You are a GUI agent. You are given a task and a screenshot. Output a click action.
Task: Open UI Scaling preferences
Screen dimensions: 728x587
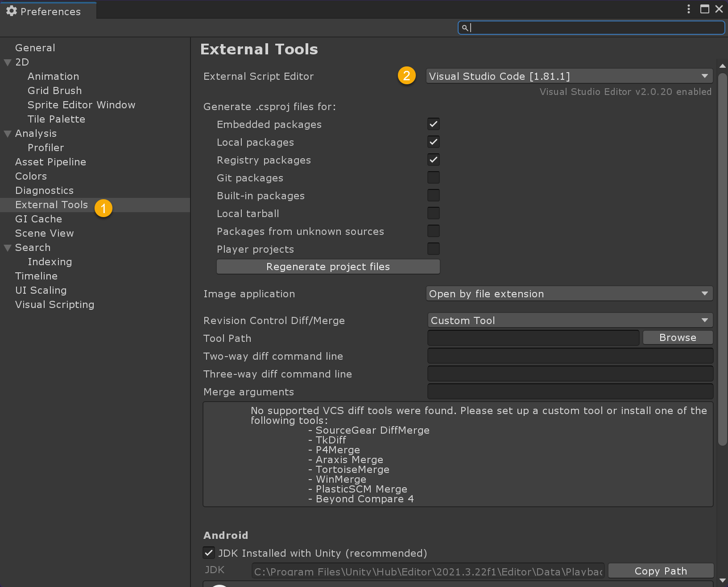point(41,290)
